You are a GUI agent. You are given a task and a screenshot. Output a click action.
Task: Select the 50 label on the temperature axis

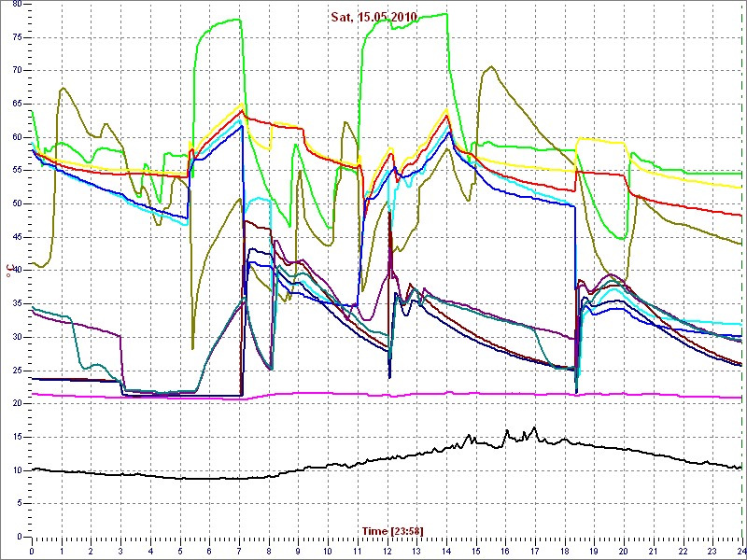(x=17, y=203)
